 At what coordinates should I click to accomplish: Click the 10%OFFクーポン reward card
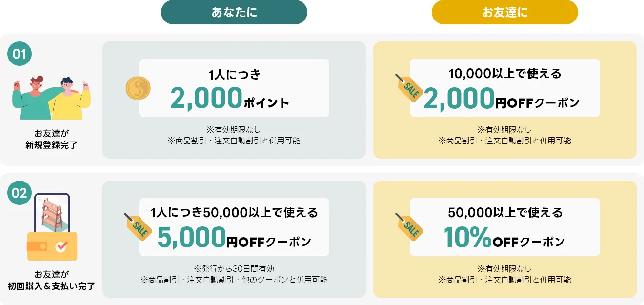[x=505, y=227]
